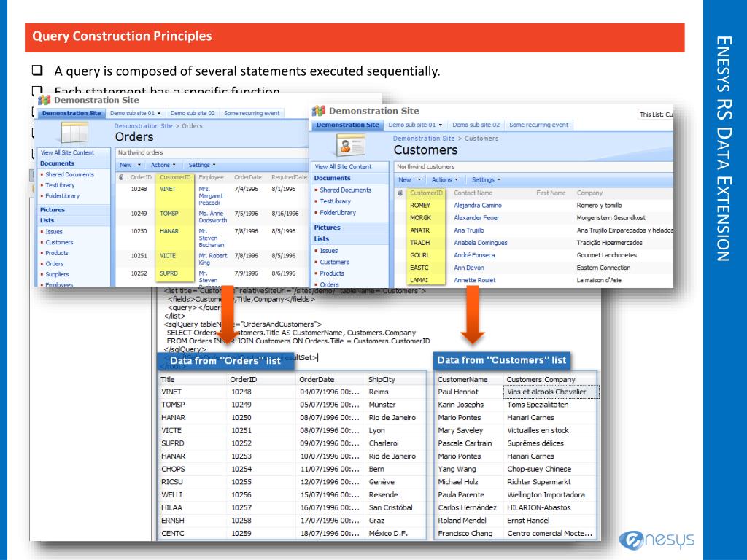Open TestLibrary in Customers window sidebar
Viewport: 747px width, 560px height.
[x=335, y=201]
